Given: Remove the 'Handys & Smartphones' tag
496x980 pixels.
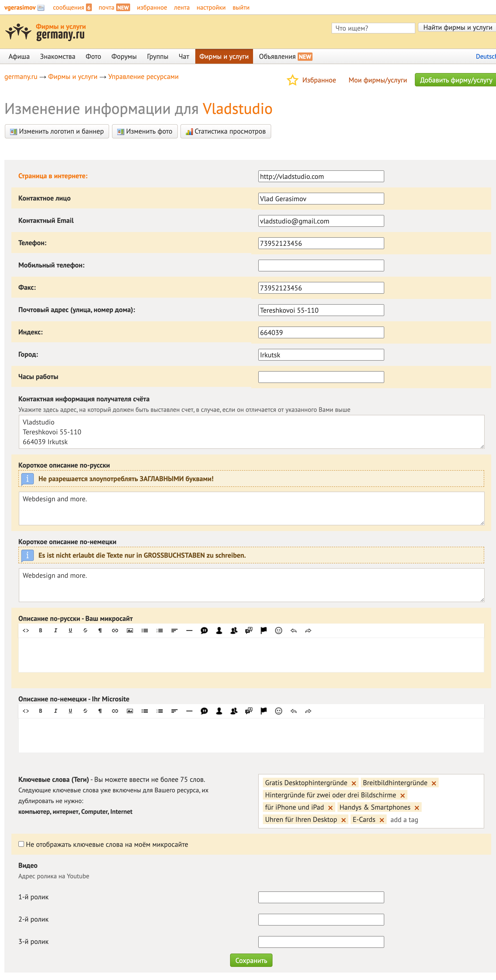Looking at the screenshot, I should (417, 808).
